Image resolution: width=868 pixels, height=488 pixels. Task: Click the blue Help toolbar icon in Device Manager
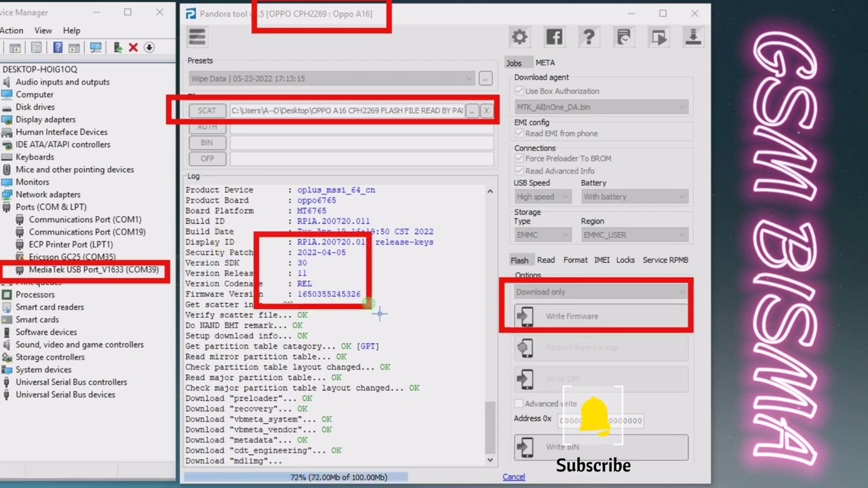point(58,47)
